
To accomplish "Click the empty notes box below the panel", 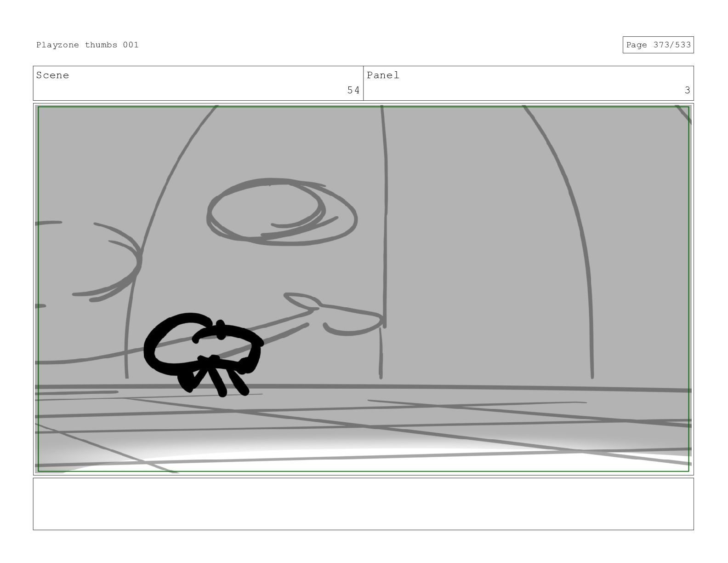I will 363,504.
